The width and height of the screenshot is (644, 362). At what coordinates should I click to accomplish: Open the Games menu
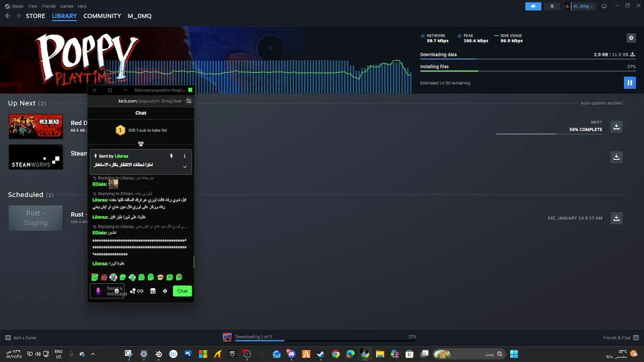point(66,6)
